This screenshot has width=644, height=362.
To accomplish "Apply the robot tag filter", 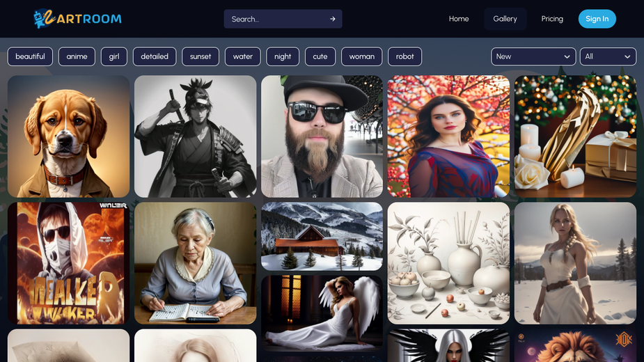I will [405, 56].
